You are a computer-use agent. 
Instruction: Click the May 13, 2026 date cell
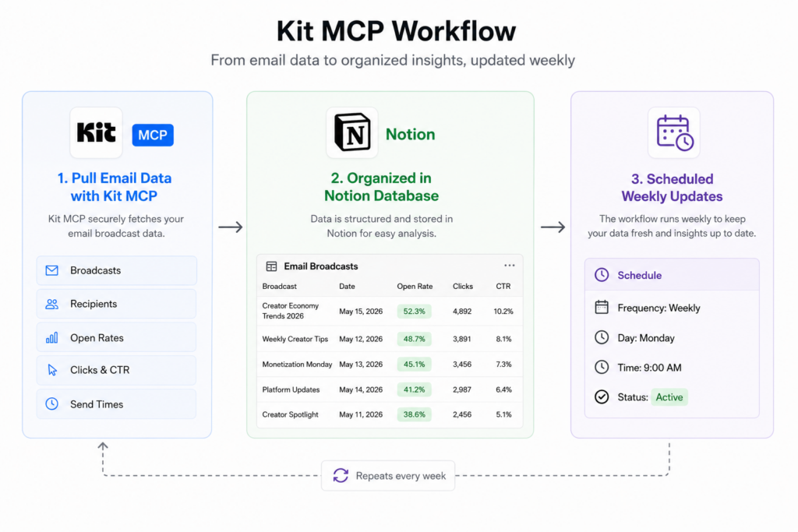(361, 365)
